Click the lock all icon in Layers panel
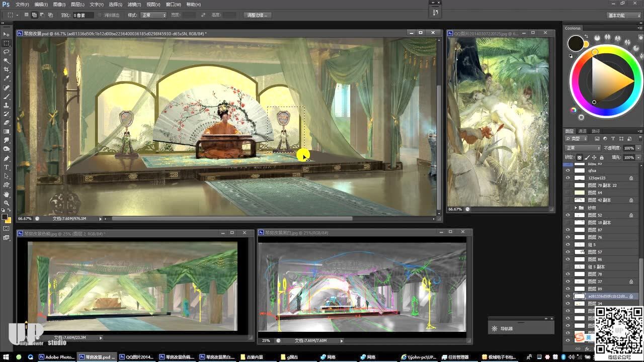The width and height of the screenshot is (644, 362). coord(602,157)
